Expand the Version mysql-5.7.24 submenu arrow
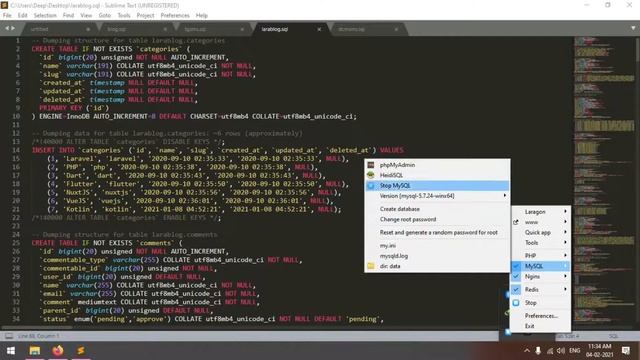Screen dimensions: 640x360 (x=505, y=196)
